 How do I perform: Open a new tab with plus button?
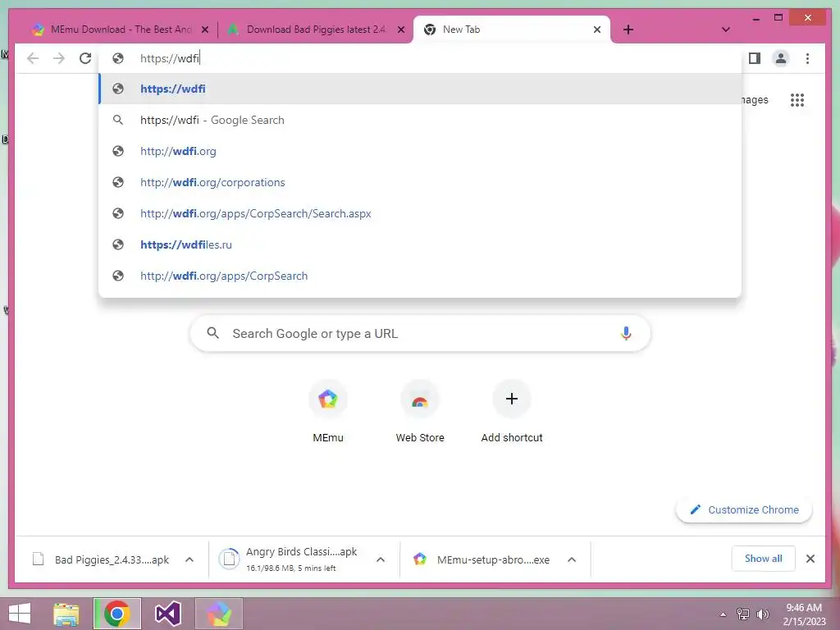click(x=628, y=30)
